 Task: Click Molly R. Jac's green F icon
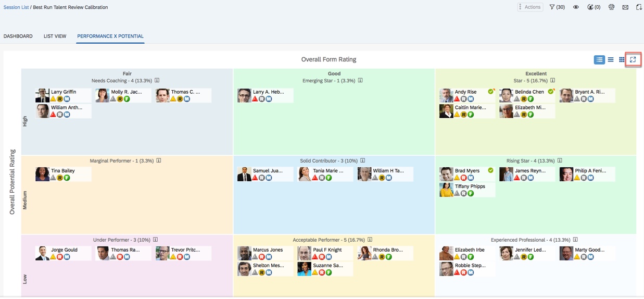point(127,99)
